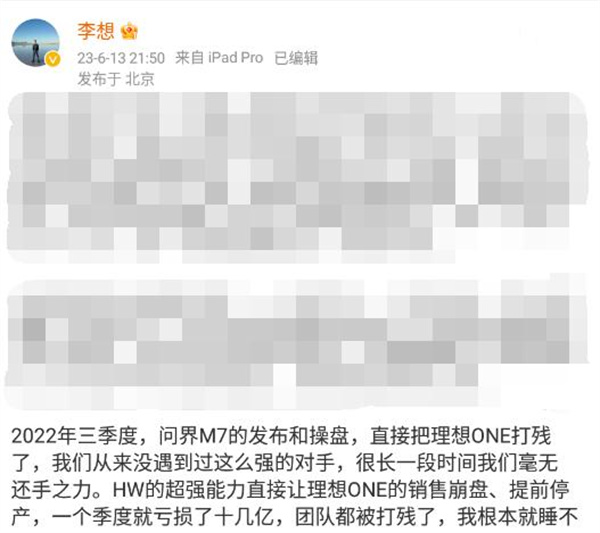The image size is (600, 533).
Task: Click the 发布于 北京 location text
Action: [x=116, y=79]
